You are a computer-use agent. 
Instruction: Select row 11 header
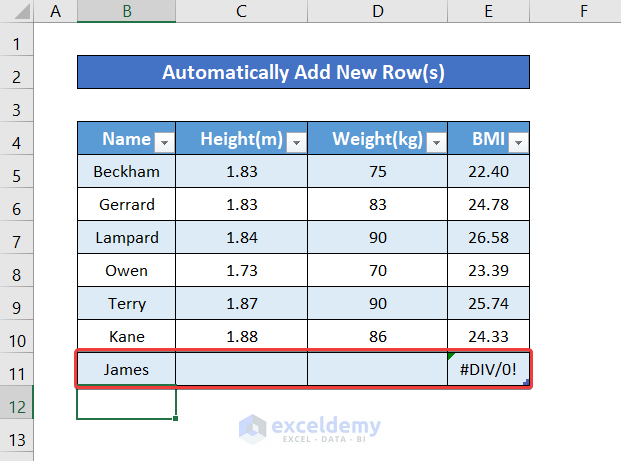click(x=17, y=369)
